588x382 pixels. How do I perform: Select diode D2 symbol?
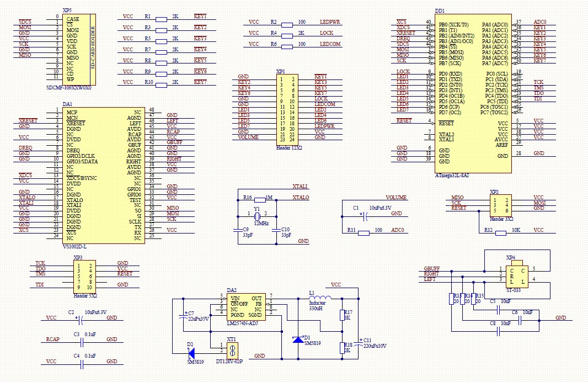pyautogui.click(x=191, y=353)
